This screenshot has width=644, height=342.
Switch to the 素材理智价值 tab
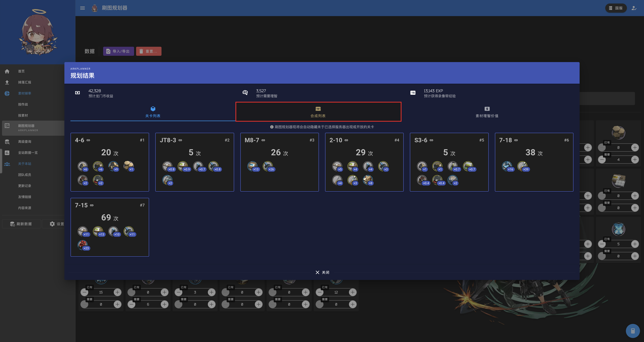487,112
